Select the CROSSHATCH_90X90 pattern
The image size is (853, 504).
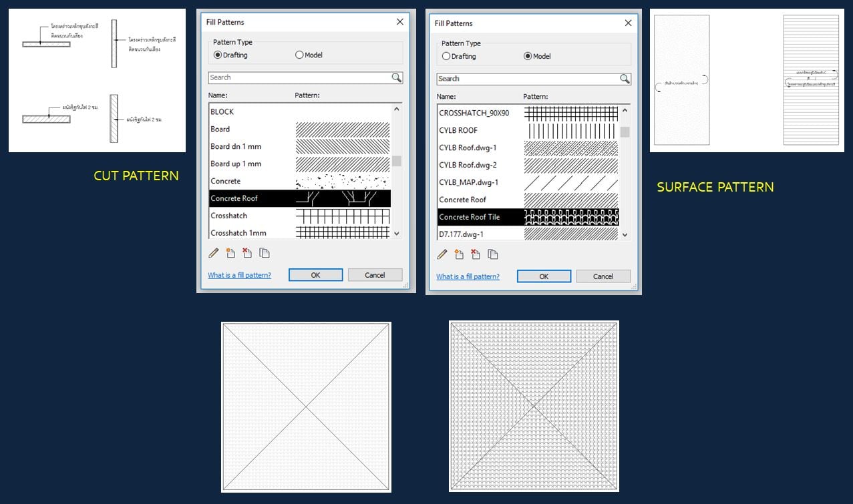[x=528, y=113]
